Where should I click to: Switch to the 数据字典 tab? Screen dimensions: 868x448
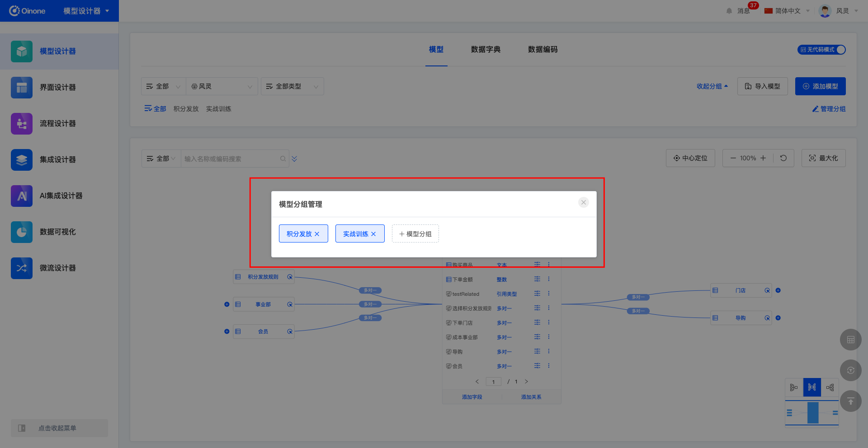pos(486,49)
